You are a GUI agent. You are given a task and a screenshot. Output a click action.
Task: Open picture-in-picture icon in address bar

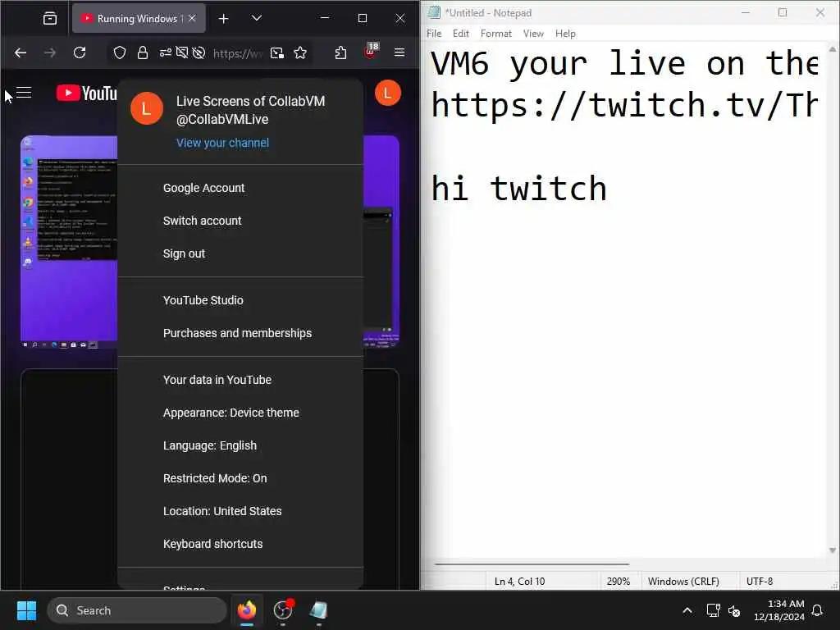coord(277,52)
